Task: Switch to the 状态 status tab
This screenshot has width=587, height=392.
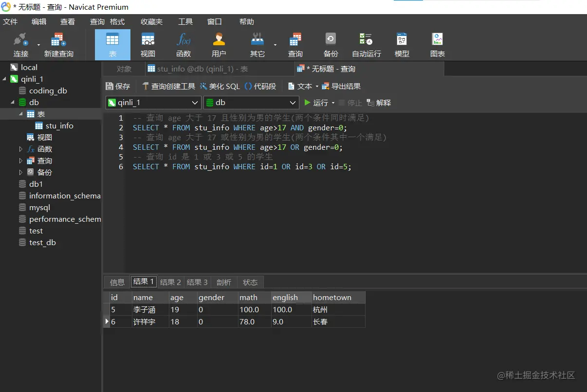Action: [250, 282]
